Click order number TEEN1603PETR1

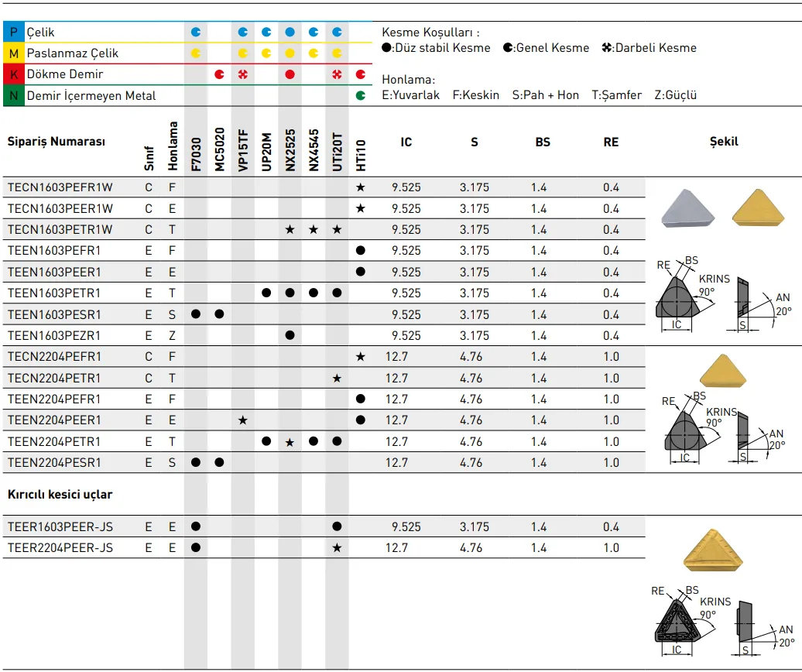coord(54,293)
